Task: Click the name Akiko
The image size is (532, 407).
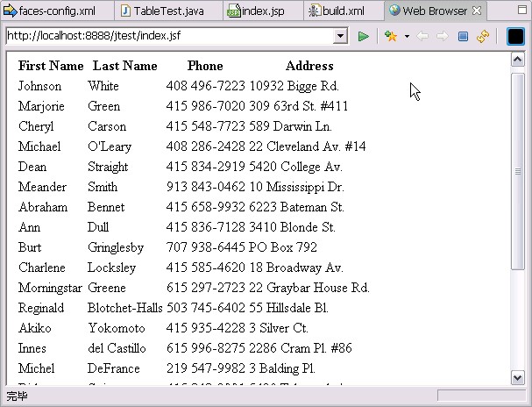Action: click(x=35, y=328)
